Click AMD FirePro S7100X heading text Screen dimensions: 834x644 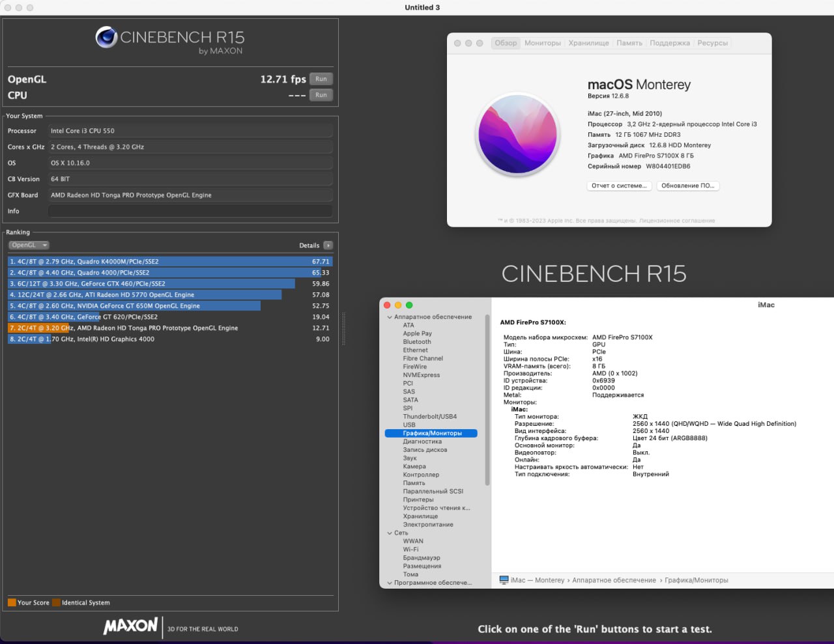point(533,322)
